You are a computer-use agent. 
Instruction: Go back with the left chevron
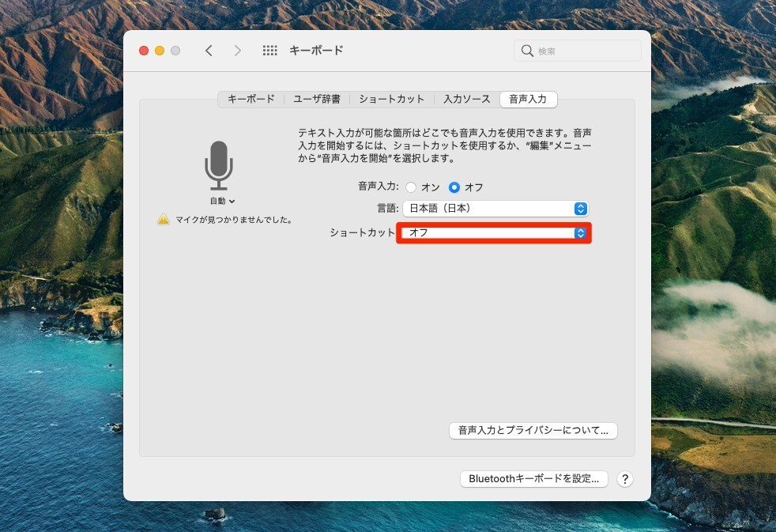point(209,51)
